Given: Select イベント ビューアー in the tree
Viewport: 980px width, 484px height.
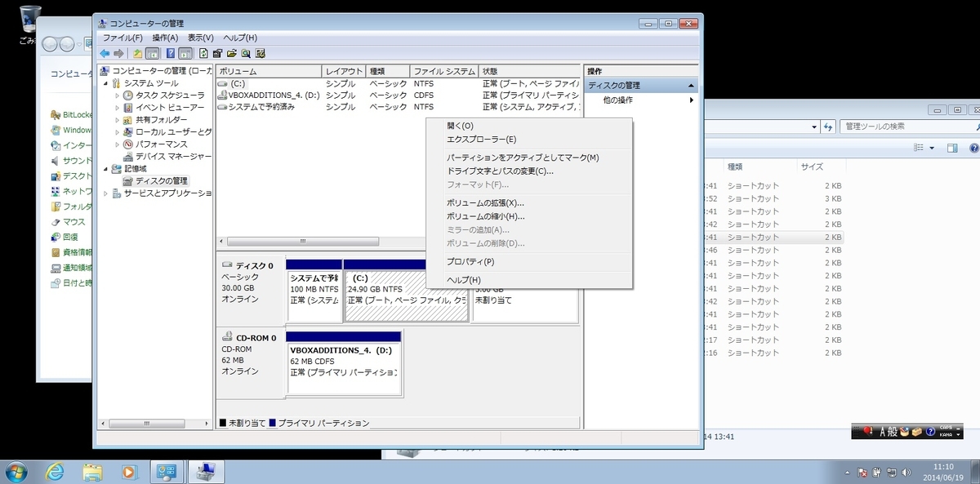Looking at the screenshot, I should pyautogui.click(x=170, y=108).
